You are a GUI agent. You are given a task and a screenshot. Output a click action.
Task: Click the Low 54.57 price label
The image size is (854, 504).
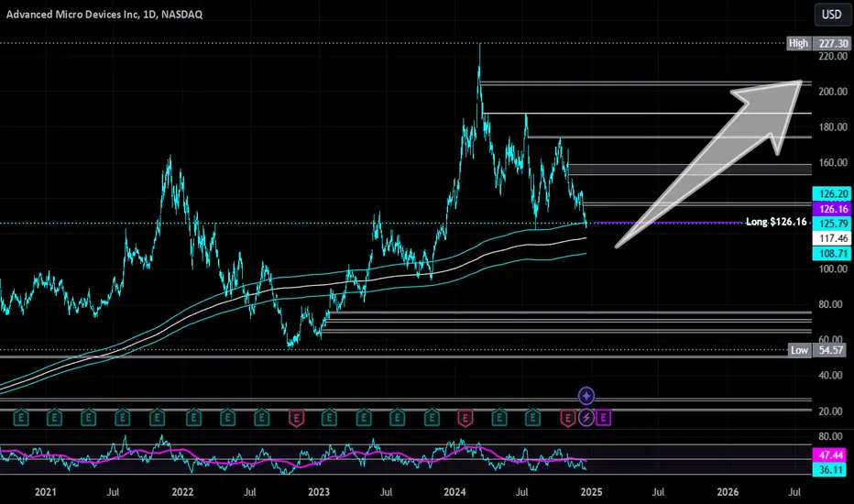[x=818, y=350]
